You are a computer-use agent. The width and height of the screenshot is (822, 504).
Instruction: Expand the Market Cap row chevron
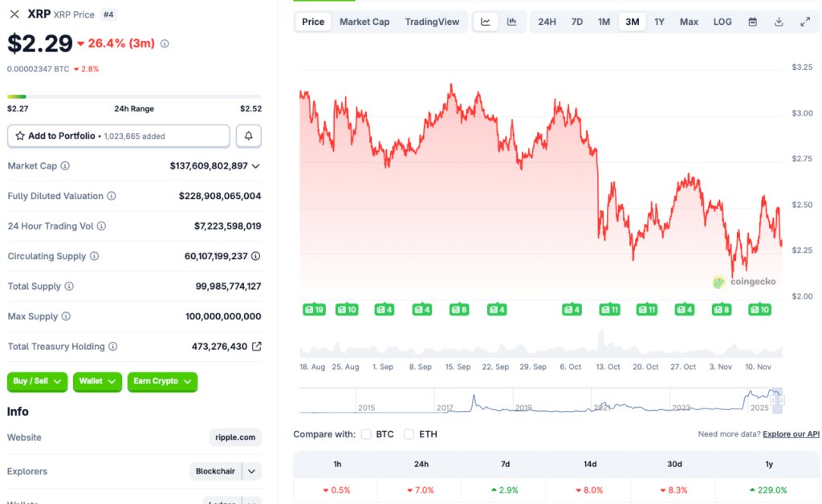[x=256, y=166]
